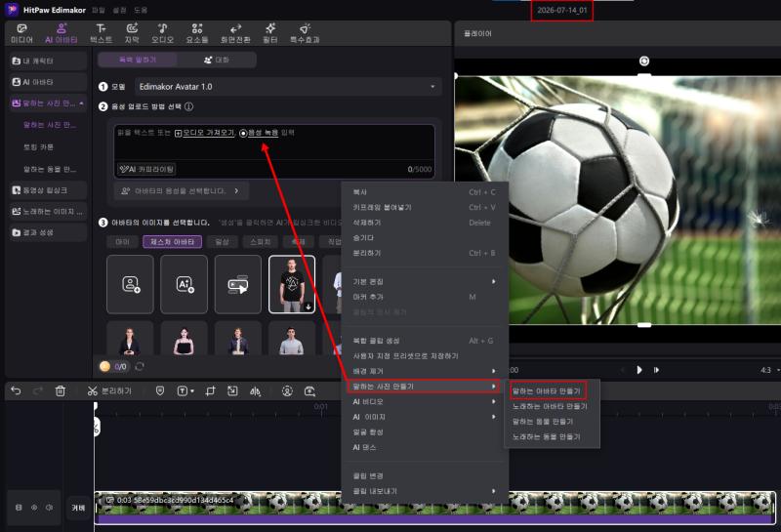781x532 pixels.
Task: Choose 노래하는 아바타 만들기 submenu item
Action: pos(550,406)
